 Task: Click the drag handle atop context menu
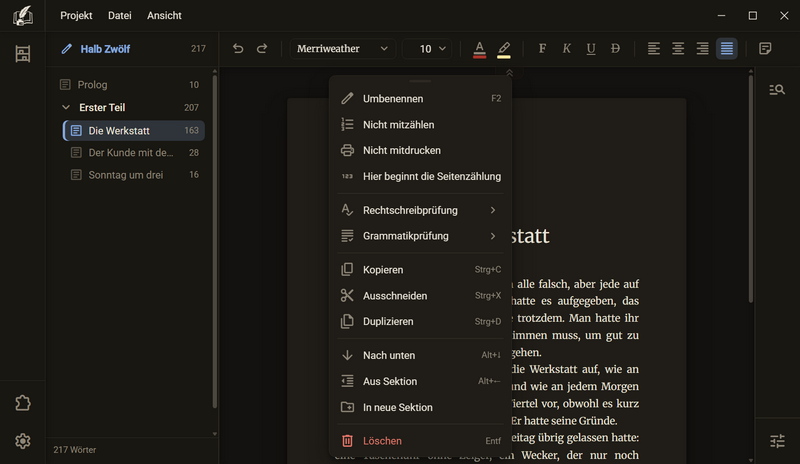click(420, 81)
